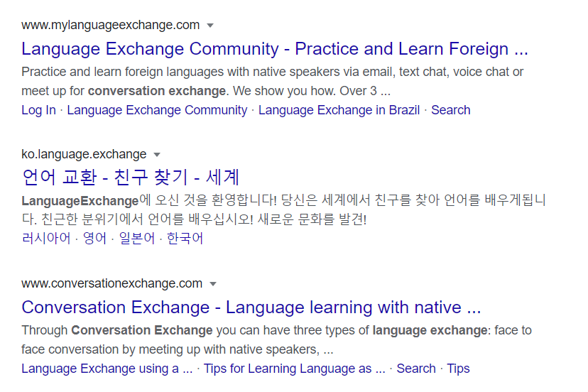This screenshot has height=392, width=588.
Task: Click Language Exchange using a ... sitelink
Action: [107, 369]
